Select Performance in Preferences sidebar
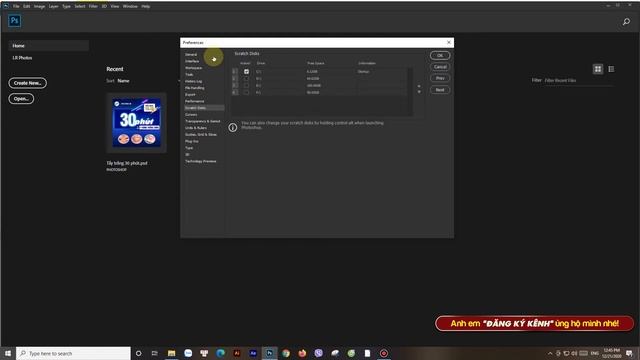The height and width of the screenshot is (360, 640). [x=194, y=101]
